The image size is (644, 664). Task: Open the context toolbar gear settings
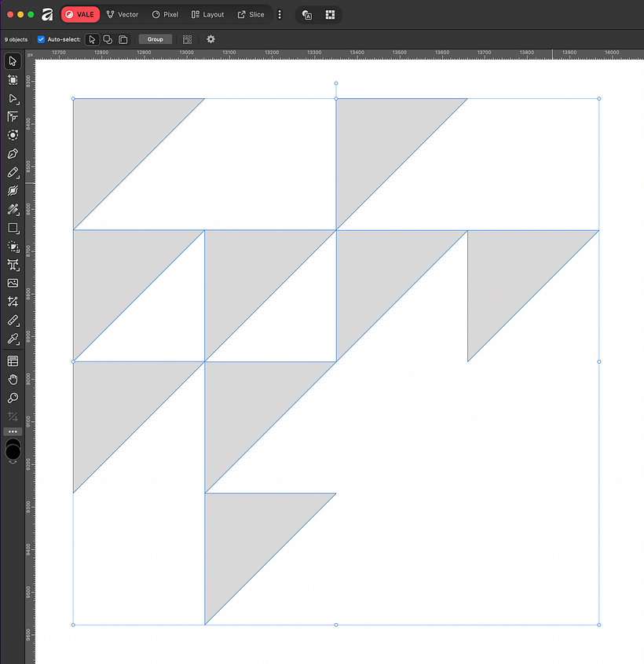click(210, 39)
